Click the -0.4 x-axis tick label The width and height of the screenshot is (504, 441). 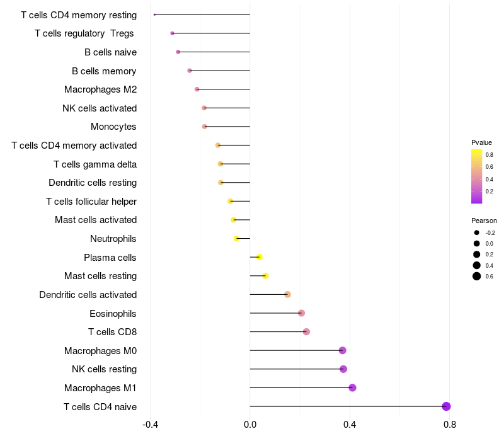tap(150, 425)
